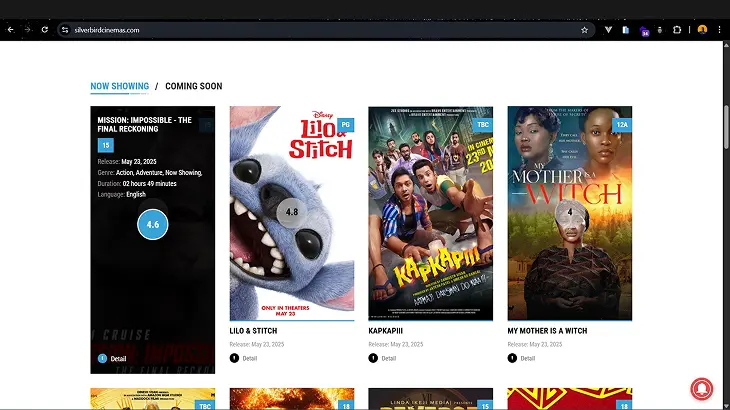Switch to the COMING SOON tab
The image size is (730, 410).
tap(194, 86)
